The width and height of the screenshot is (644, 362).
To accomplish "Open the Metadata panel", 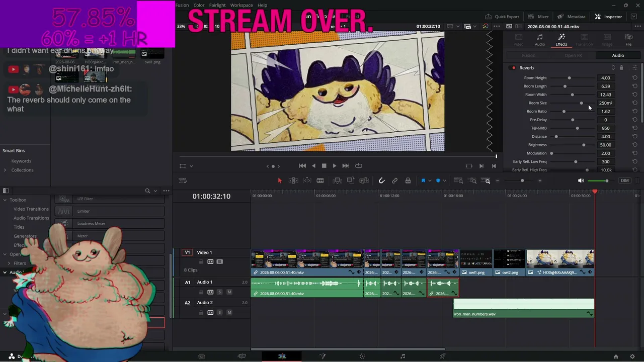I will tap(572, 17).
